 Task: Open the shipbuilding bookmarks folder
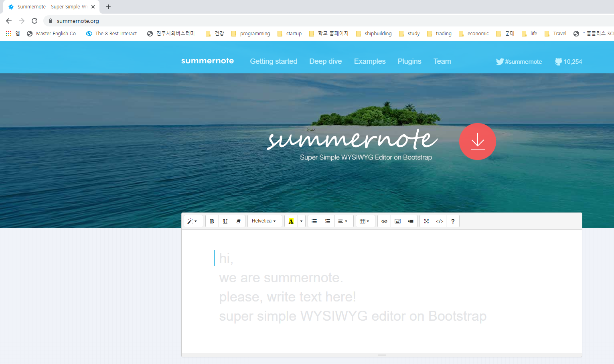374,34
